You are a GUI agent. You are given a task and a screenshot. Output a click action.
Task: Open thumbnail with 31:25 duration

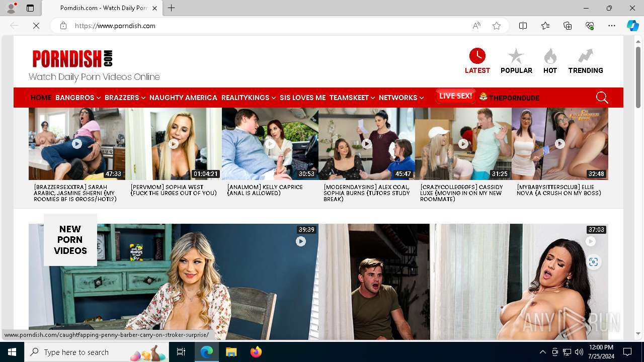point(463,144)
